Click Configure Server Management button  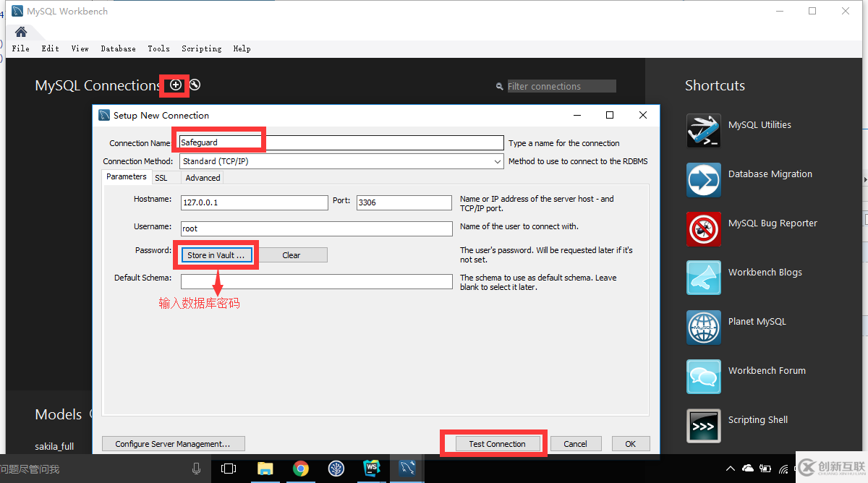[173, 444]
